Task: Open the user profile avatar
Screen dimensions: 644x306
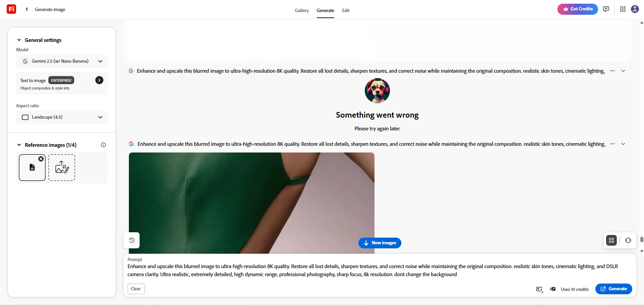Action: [x=635, y=9]
